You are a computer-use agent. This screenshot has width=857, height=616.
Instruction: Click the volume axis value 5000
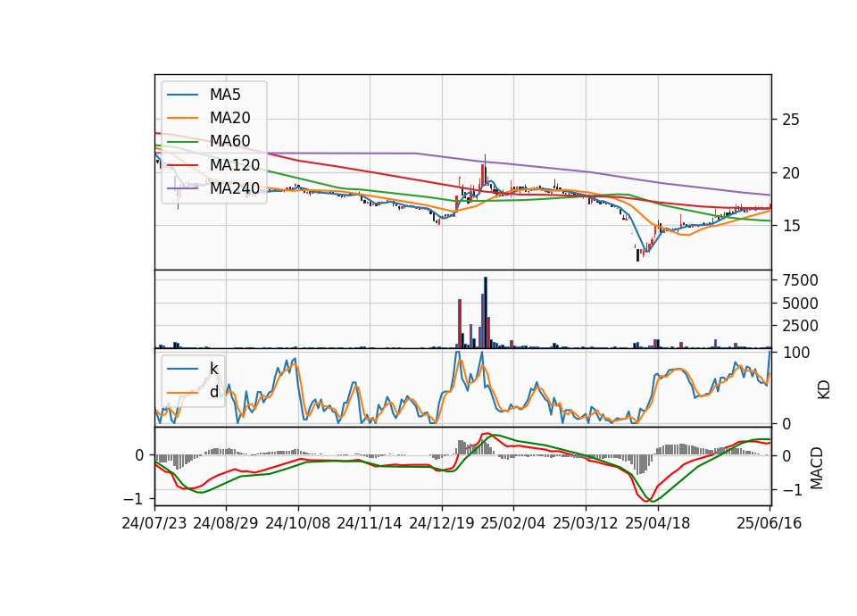pos(800,304)
